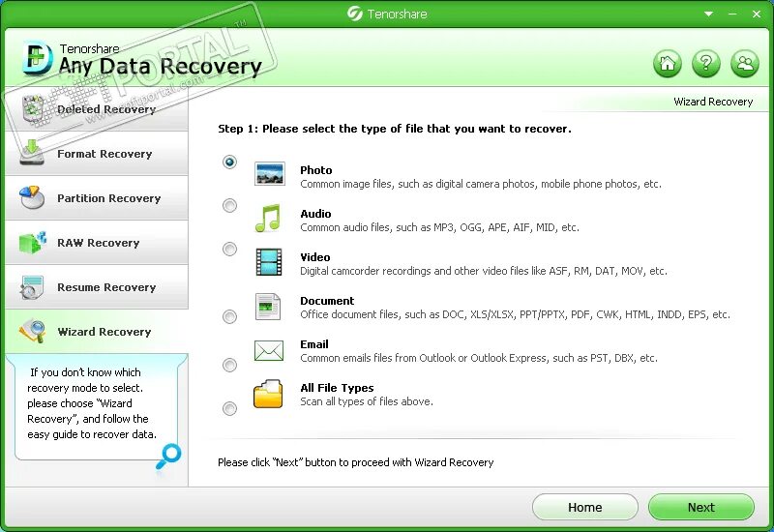The image size is (774, 532).
Task: Click the All File Types folder icon
Action: tap(268, 394)
